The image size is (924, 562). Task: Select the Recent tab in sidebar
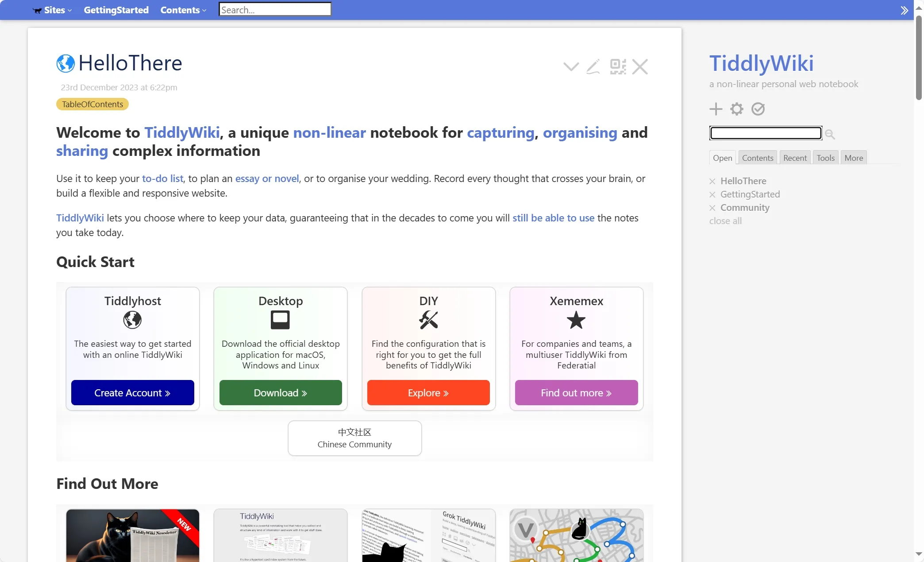795,157
